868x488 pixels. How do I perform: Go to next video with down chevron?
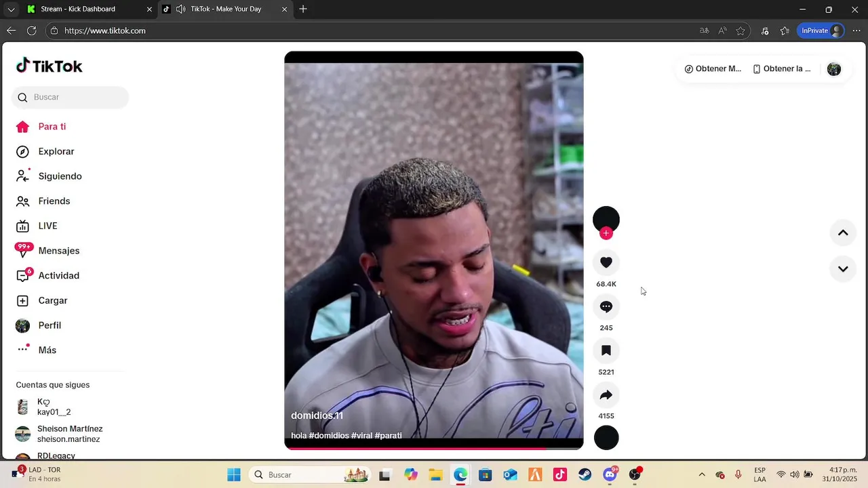(843, 269)
